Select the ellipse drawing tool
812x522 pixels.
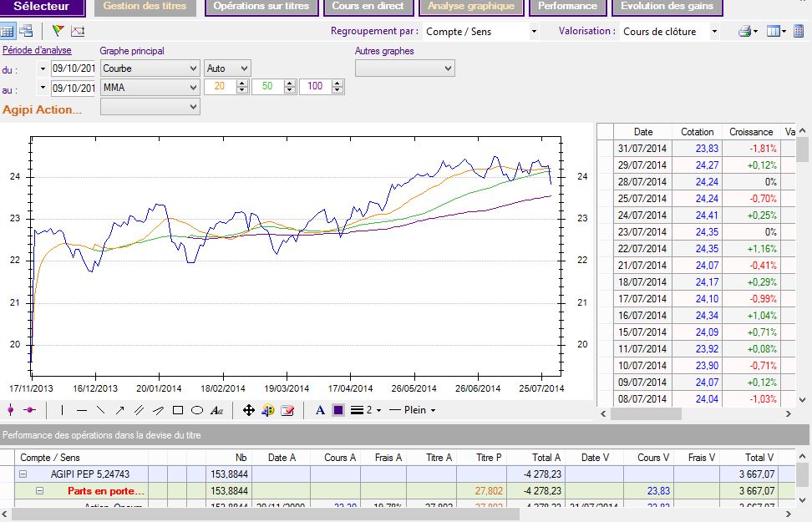point(197,410)
